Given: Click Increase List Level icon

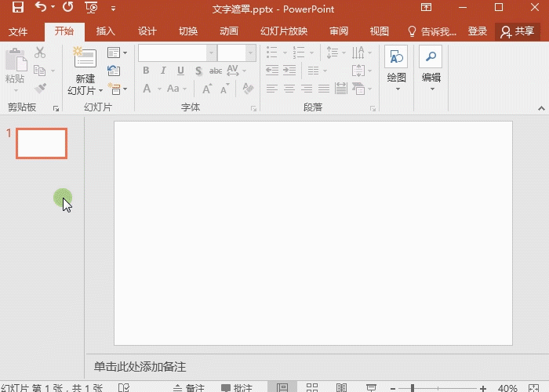Looking at the screenshot, I should point(289,71).
